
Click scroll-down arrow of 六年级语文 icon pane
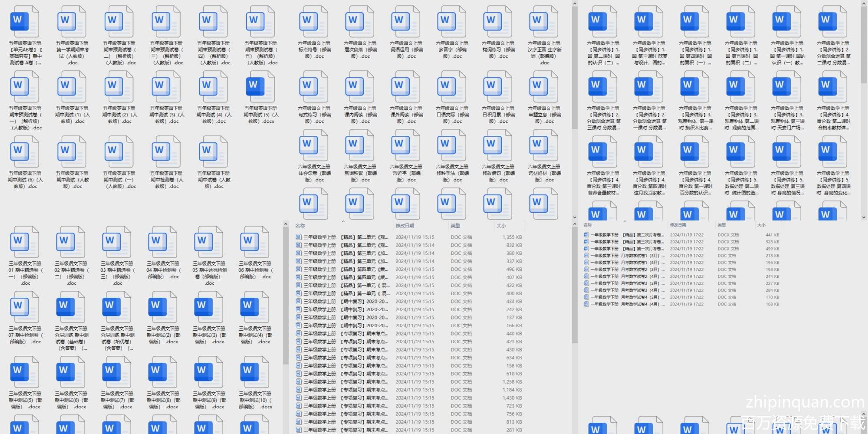(575, 217)
